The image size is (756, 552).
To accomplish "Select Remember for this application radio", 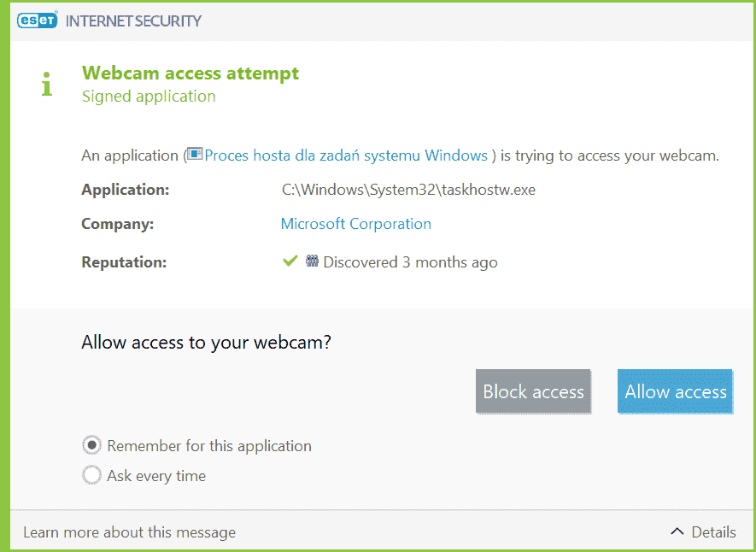I will (x=91, y=445).
